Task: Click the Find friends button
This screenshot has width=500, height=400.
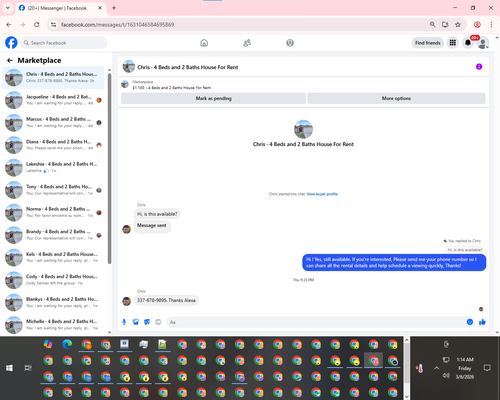Action: point(428,43)
